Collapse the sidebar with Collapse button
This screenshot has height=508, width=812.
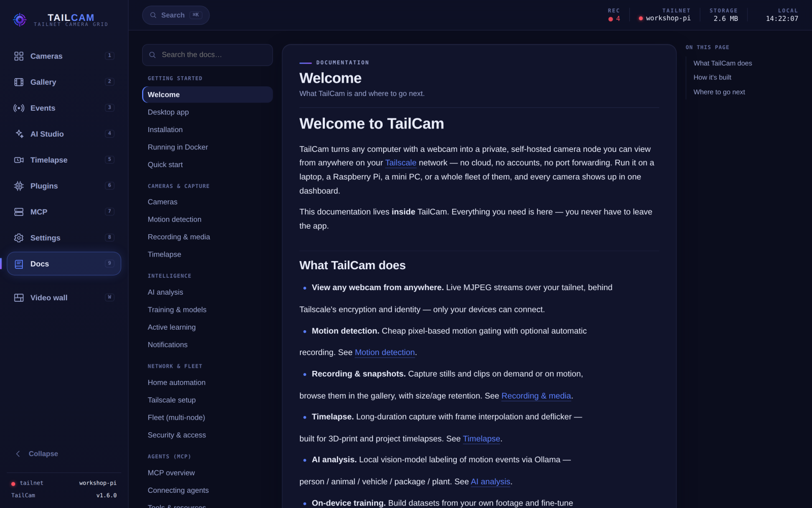pyautogui.click(x=64, y=454)
